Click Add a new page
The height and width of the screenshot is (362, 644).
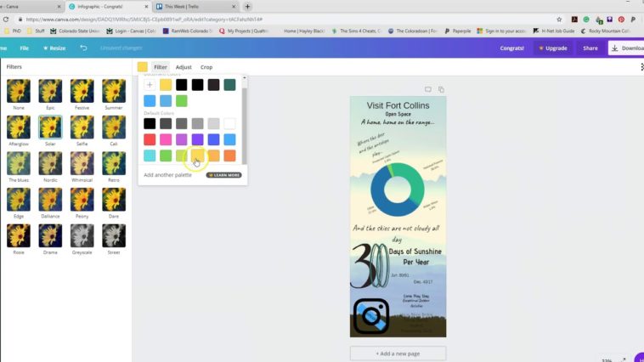click(398, 353)
